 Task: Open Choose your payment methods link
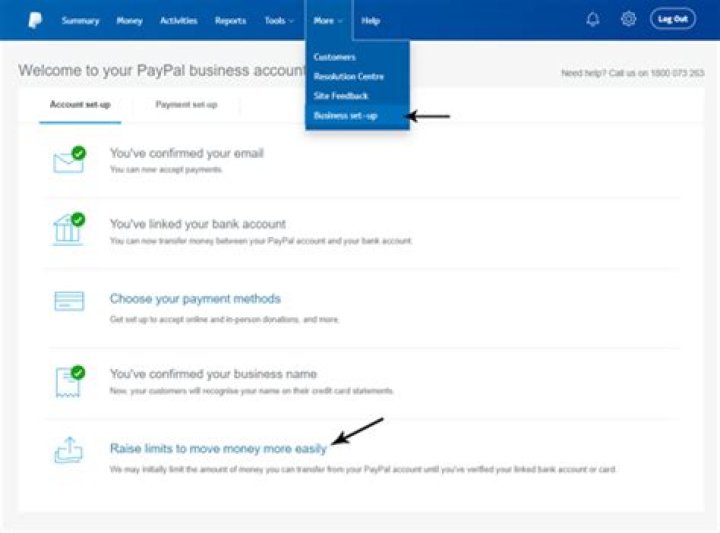[x=195, y=299]
